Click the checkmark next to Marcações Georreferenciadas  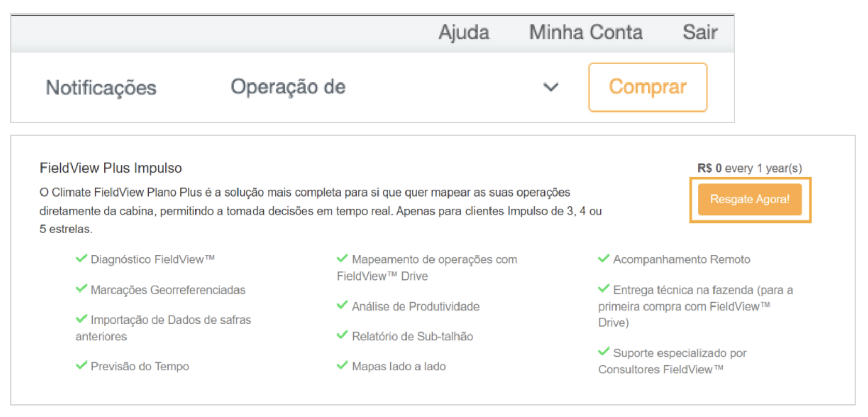[x=81, y=288]
